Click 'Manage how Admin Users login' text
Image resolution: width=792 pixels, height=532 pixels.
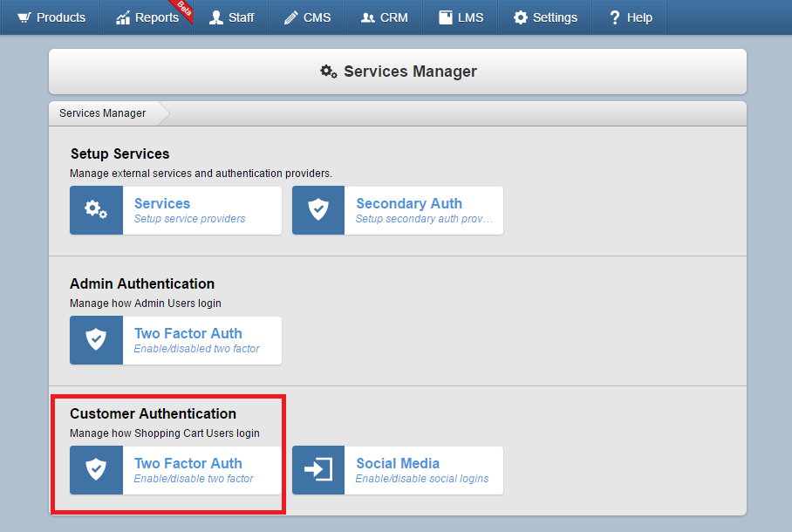pos(146,304)
